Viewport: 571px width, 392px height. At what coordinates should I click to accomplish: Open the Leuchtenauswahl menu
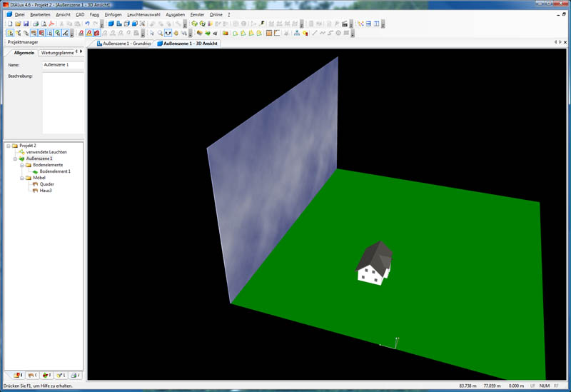pyautogui.click(x=143, y=14)
